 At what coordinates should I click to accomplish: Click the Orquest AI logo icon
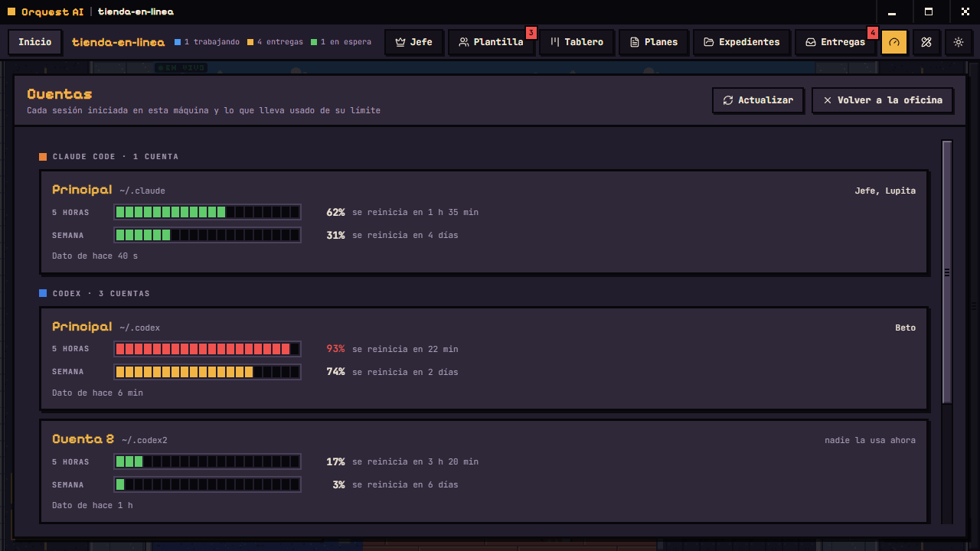(x=11, y=11)
